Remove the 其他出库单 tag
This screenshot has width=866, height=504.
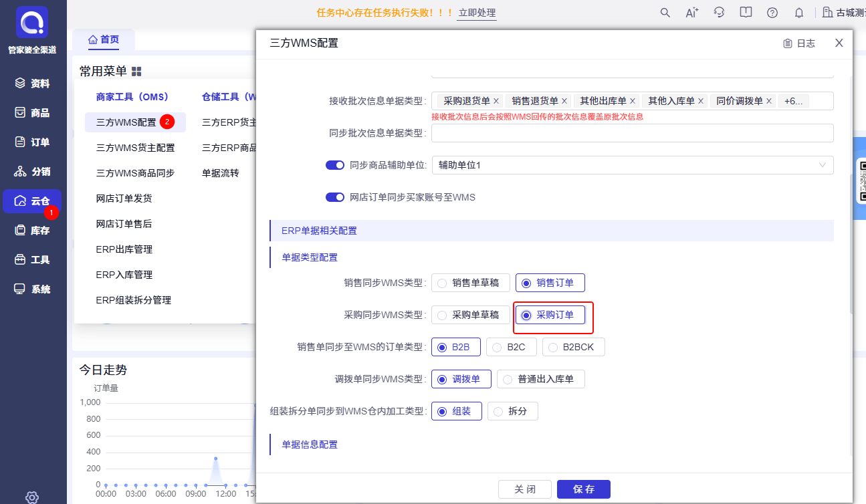[x=633, y=101]
